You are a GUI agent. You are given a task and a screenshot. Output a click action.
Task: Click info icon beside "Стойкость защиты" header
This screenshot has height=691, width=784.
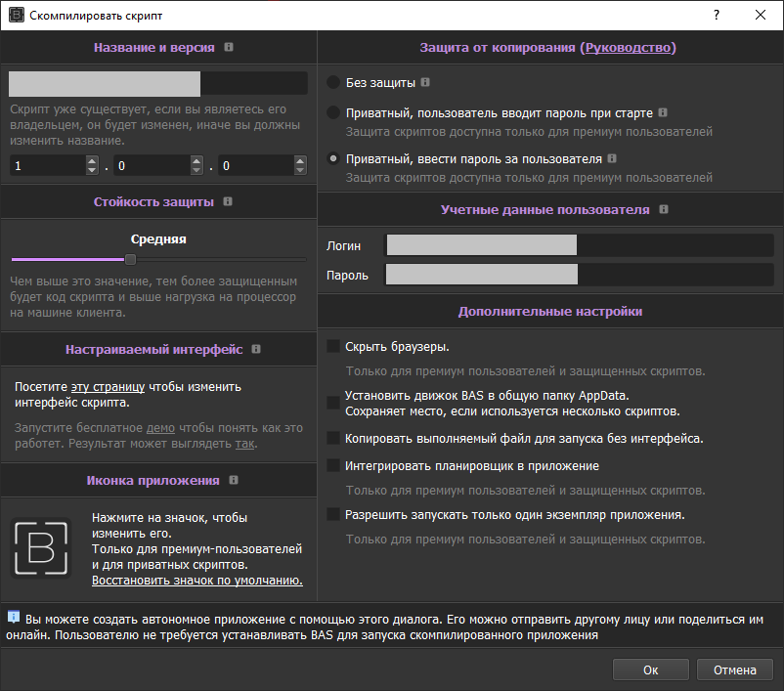230,201
